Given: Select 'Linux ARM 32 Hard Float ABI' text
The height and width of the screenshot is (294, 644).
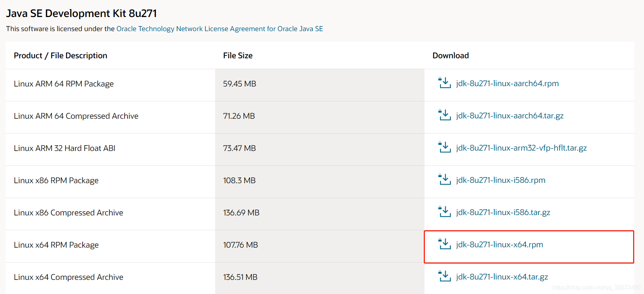Looking at the screenshot, I should 64,148.
